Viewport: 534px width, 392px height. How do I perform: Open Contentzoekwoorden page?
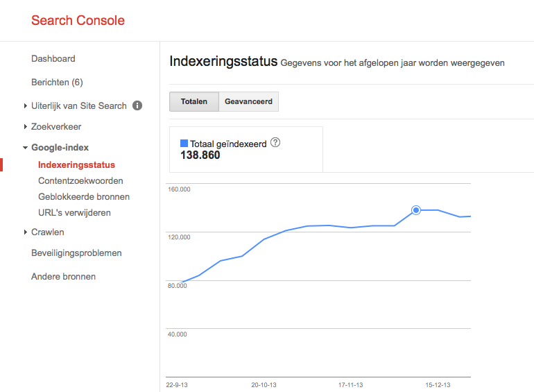pos(80,181)
